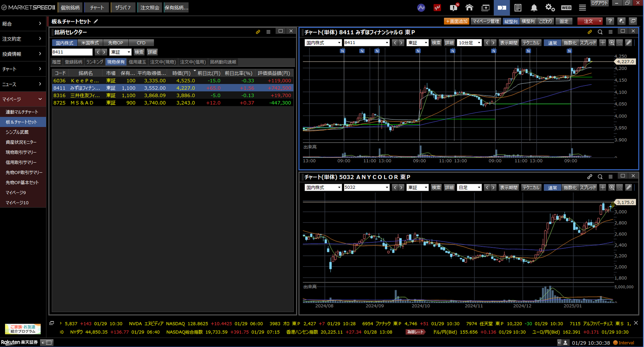Click 検索 button in 銘柄セレクター
Viewport: 644px width, 347px height.
(139, 52)
